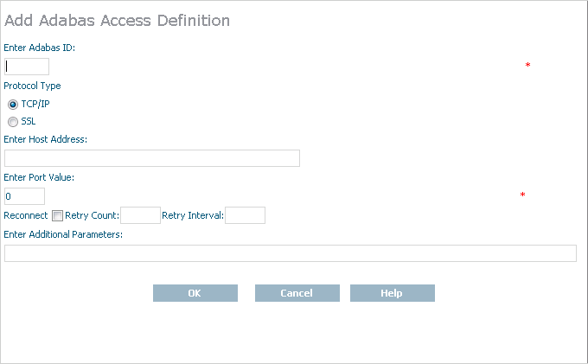Click the Enter Host Address label
This screenshot has height=364, width=588.
point(45,139)
